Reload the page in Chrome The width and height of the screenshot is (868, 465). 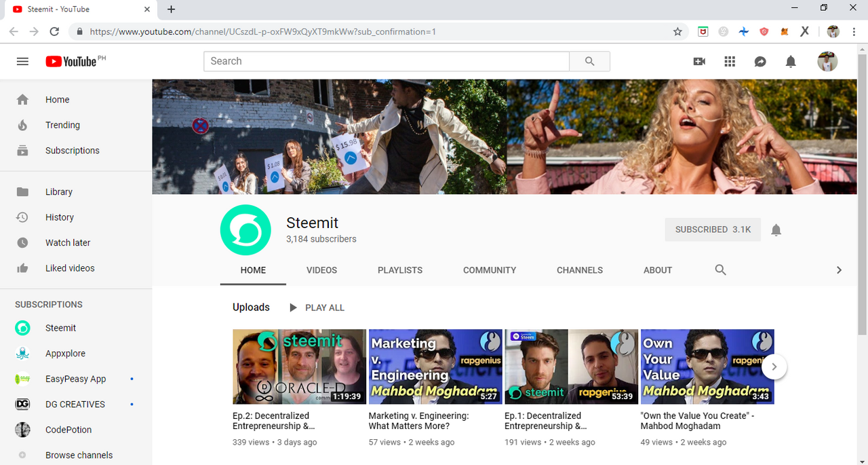(x=54, y=31)
